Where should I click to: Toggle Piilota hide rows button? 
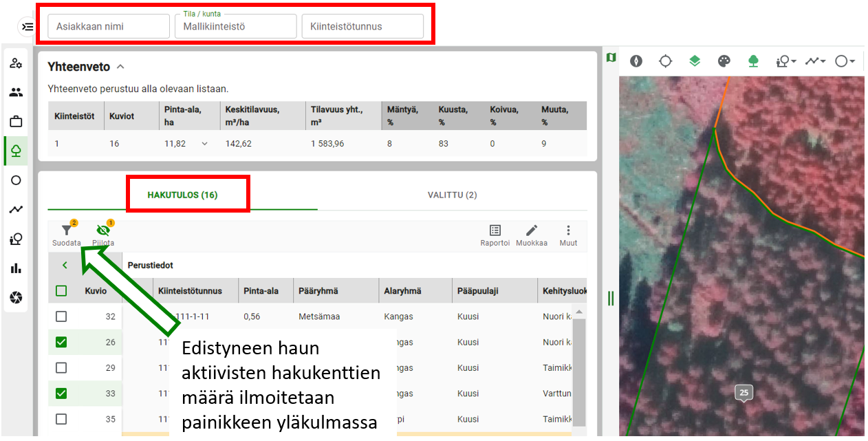pos(104,235)
